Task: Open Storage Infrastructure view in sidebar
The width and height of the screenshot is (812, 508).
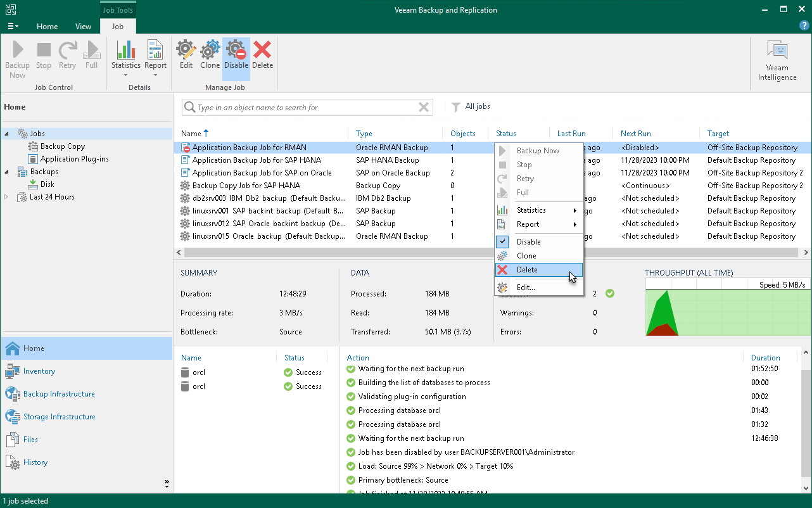Action: tap(59, 417)
